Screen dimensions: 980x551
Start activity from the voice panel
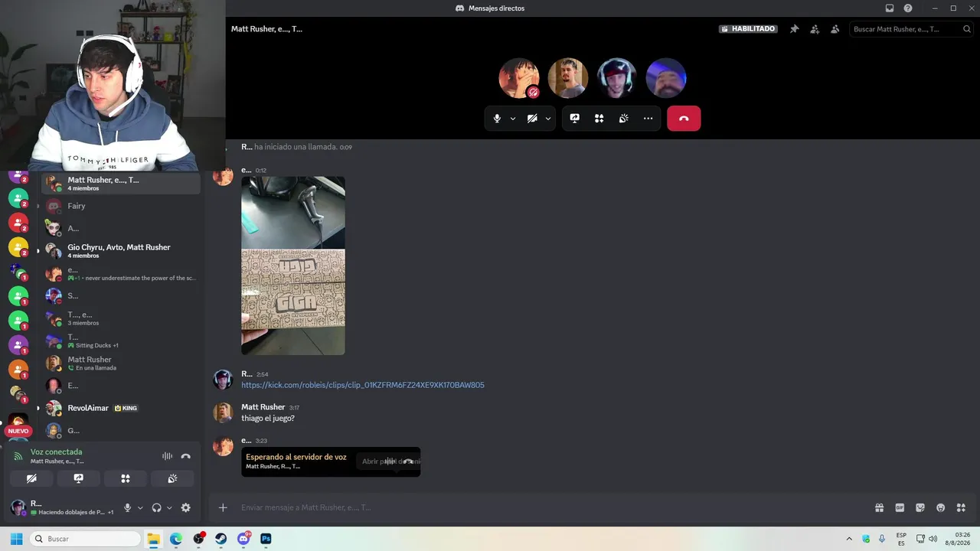click(x=126, y=478)
